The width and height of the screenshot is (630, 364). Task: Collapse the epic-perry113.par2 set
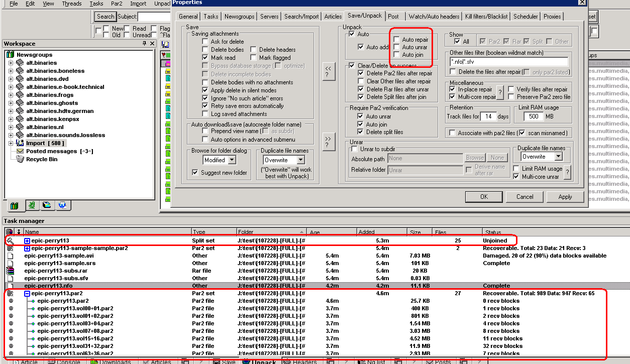27,293
